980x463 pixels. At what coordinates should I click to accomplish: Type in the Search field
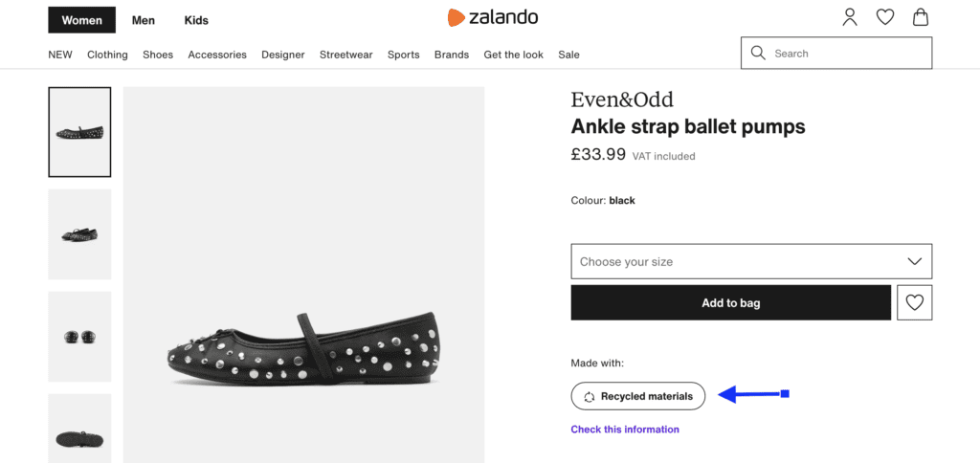click(x=847, y=54)
